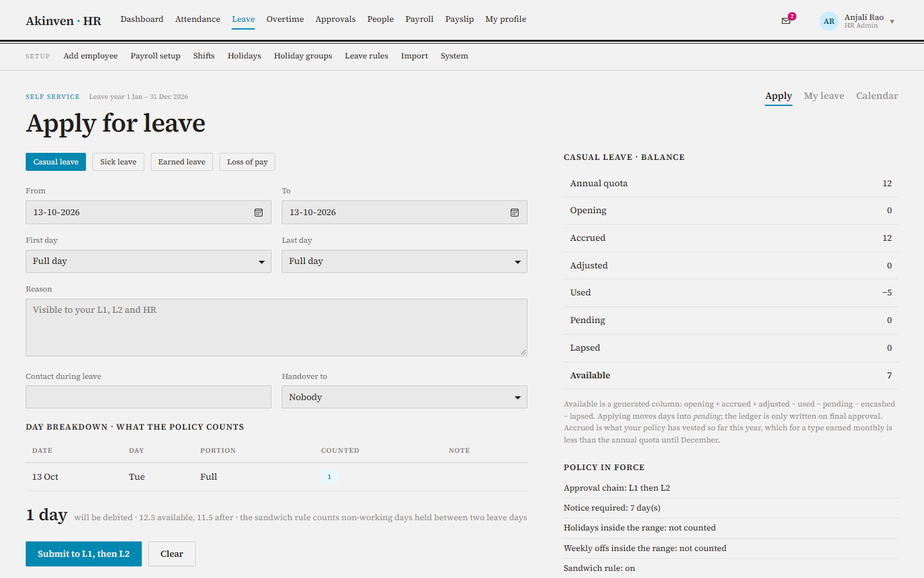Go to the Dashboard menu
Viewport: 924px width, 578px height.
click(142, 19)
